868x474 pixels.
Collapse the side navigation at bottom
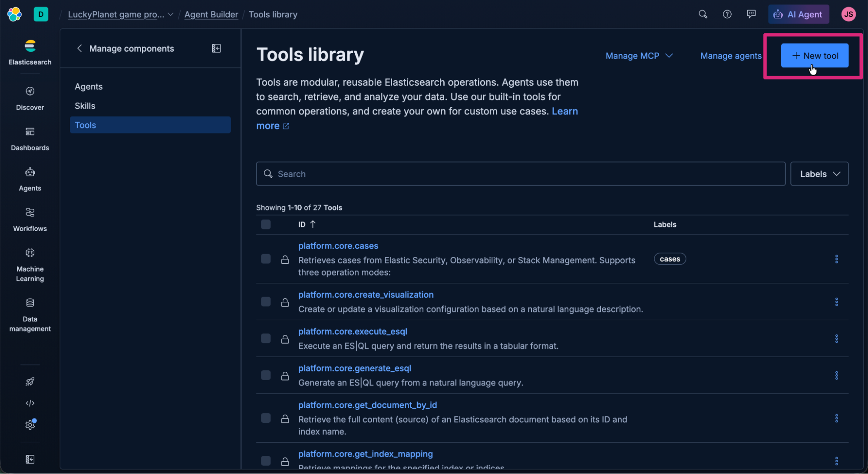[30, 459]
